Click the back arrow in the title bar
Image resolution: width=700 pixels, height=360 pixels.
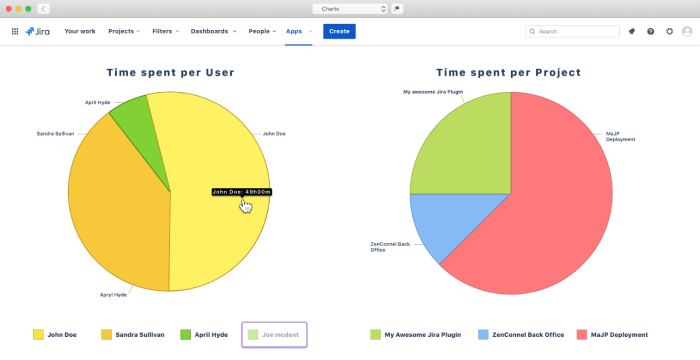[x=43, y=8]
